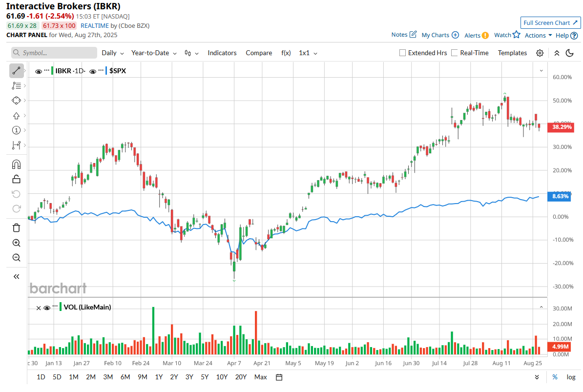Open the f(x) expressions menu

[x=286, y=53]
